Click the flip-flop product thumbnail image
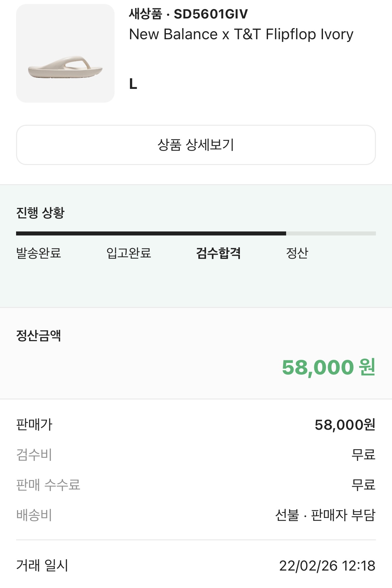 [x=65, y=53]
